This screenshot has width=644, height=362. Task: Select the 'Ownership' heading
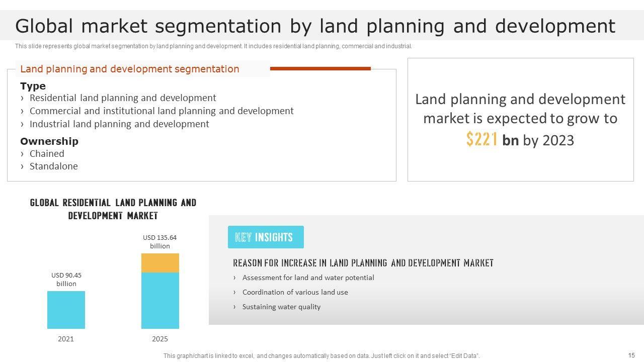49,141
